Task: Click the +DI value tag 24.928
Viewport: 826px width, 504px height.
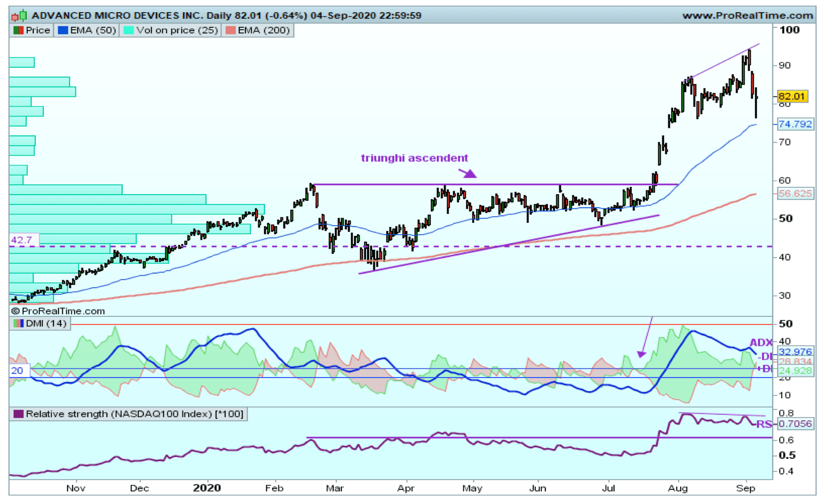Action: [x=795, y=370]
